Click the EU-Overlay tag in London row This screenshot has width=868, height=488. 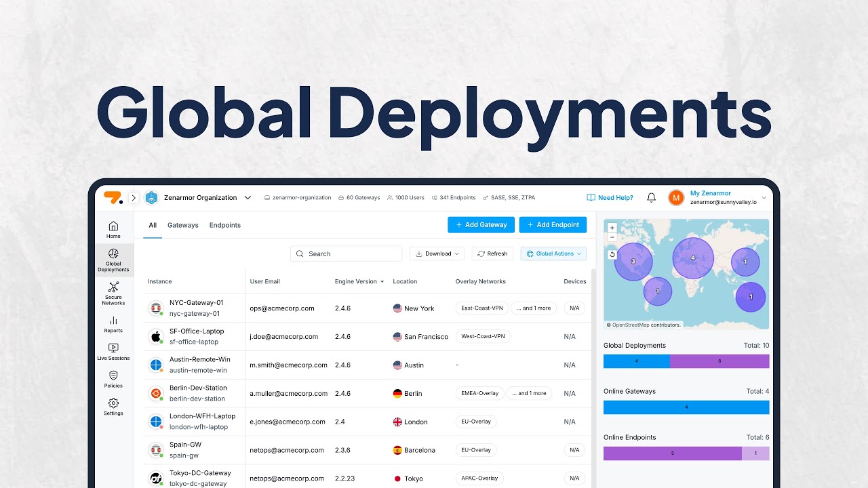click(476, 422)
